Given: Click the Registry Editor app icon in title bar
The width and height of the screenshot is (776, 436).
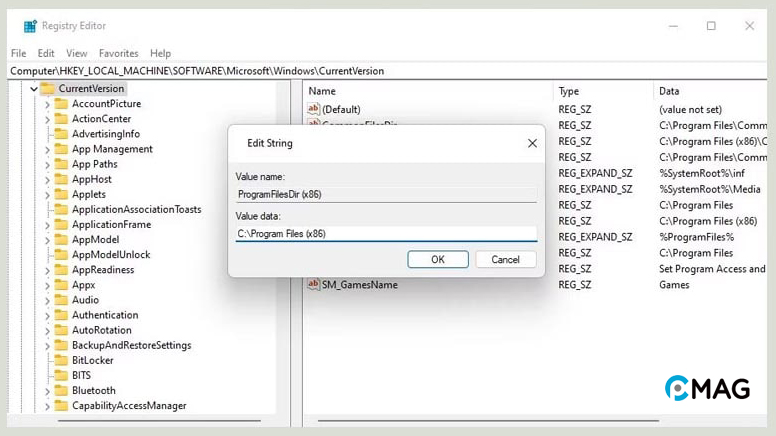Looking at the screenshot, I should pos(30,26).
